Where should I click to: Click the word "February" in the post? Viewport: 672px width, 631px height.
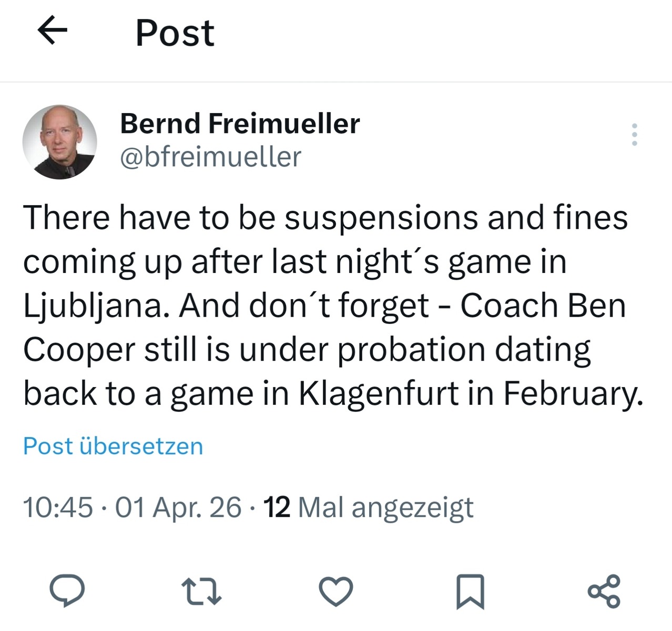point(573,394)
